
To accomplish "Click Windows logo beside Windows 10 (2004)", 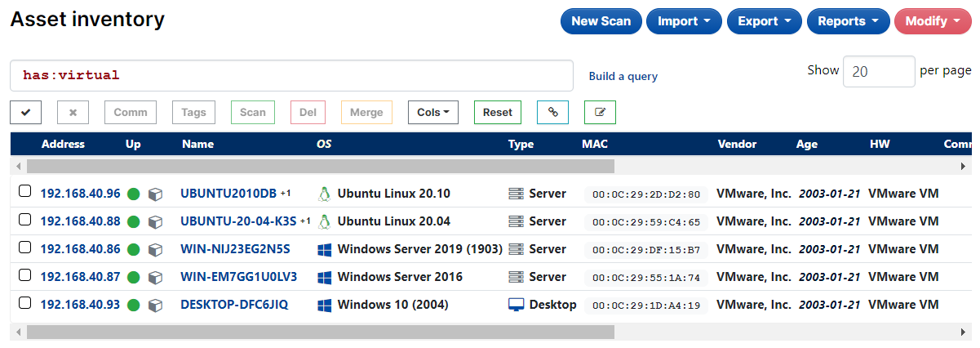I will tap(324, 305).
